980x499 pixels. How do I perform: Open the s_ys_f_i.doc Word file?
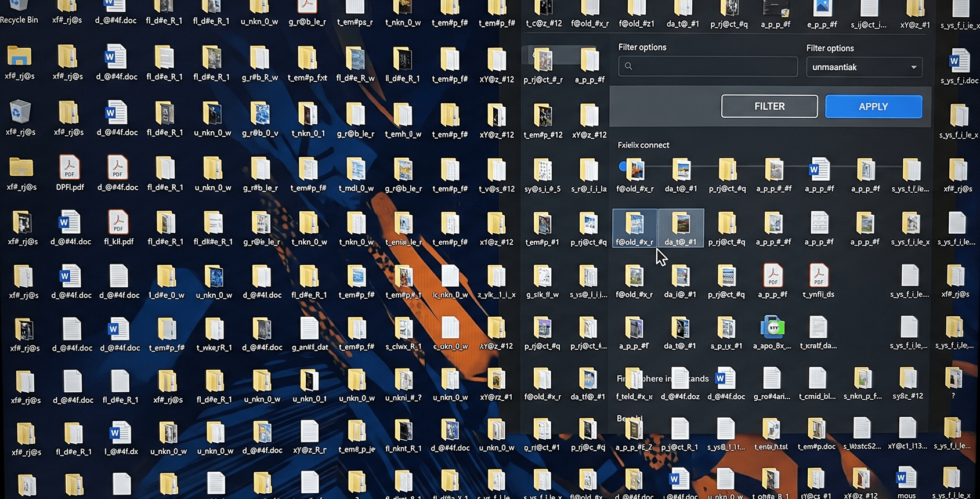point(959,61)
